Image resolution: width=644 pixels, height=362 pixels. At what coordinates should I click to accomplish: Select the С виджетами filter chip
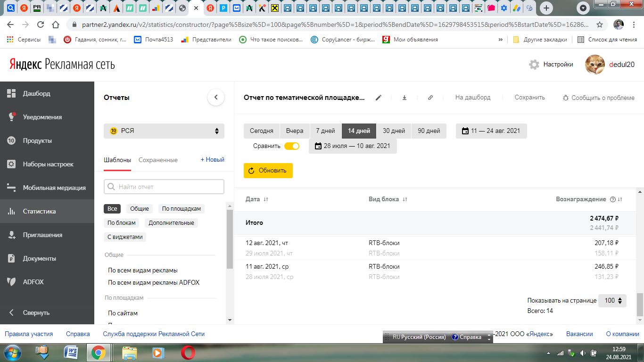pyautogui.click(x=125, y=237)
